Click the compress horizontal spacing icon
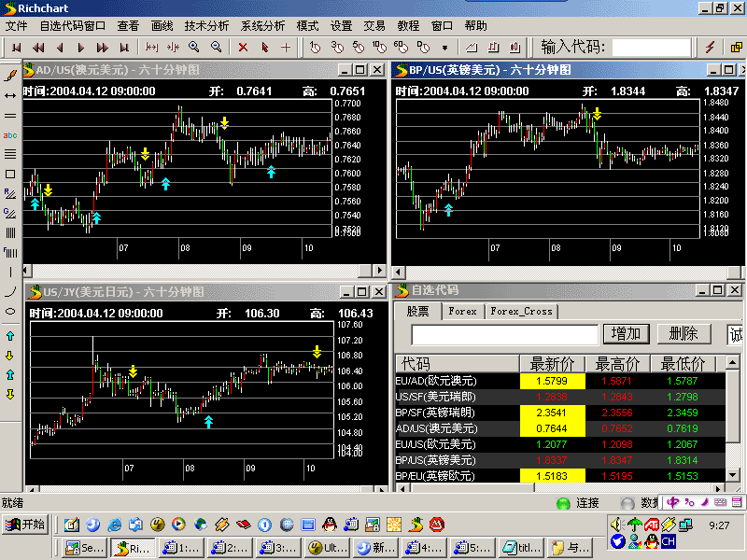747x560 pixels. (x=173, y=48)
